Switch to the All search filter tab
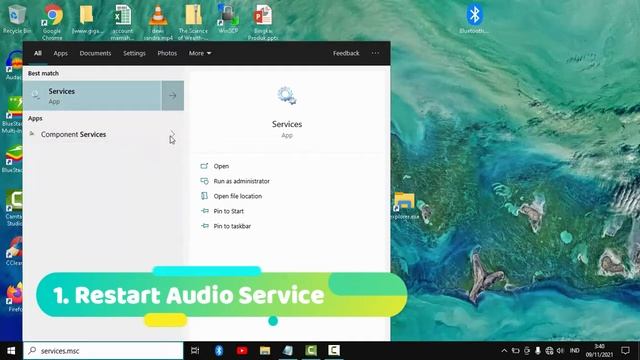Screen dimensions: 640x360 (x=38, y=53)
